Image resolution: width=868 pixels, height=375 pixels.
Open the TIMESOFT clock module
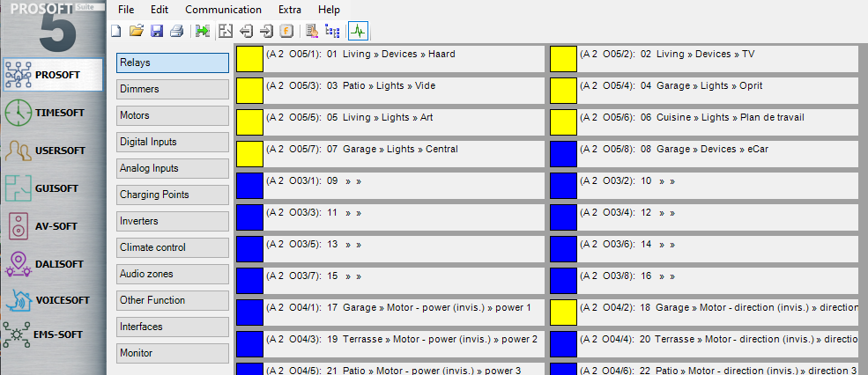53,114
